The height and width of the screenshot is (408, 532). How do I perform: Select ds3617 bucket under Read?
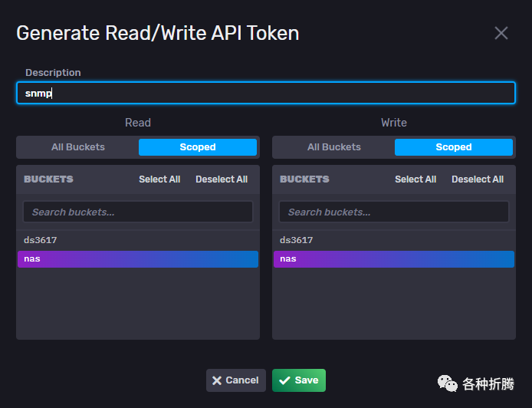click(x=41, y=240)
